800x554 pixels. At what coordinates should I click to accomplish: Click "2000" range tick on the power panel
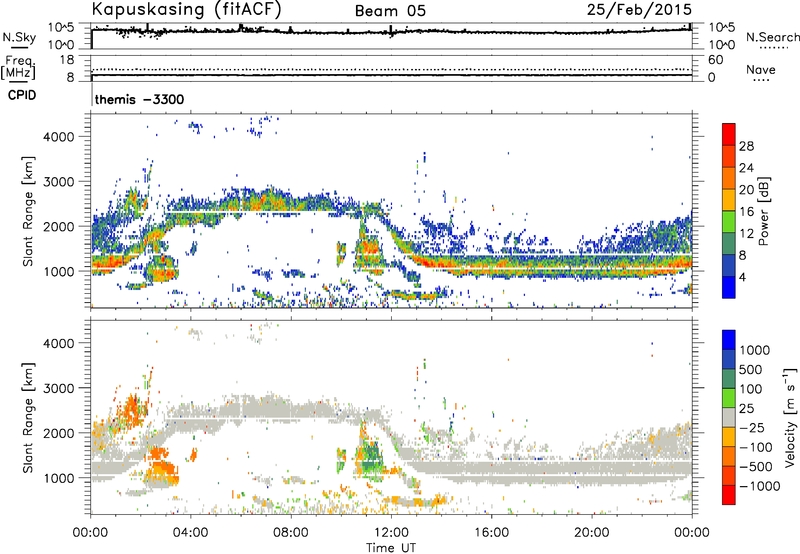(59, 226)
